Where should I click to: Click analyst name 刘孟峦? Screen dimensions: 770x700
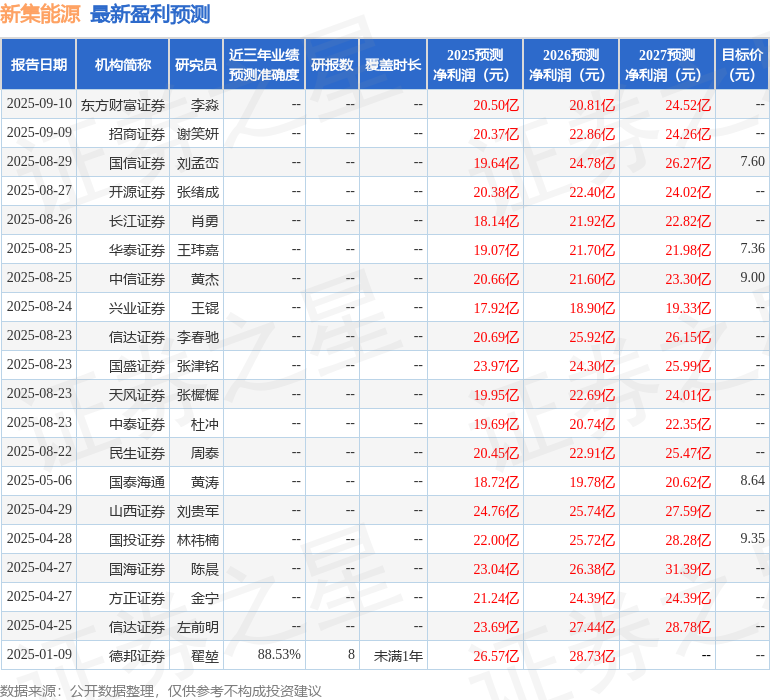pos(198,163)
